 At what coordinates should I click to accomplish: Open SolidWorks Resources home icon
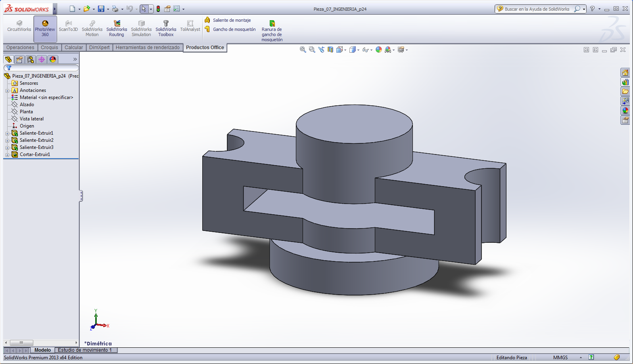click(625, 73)
